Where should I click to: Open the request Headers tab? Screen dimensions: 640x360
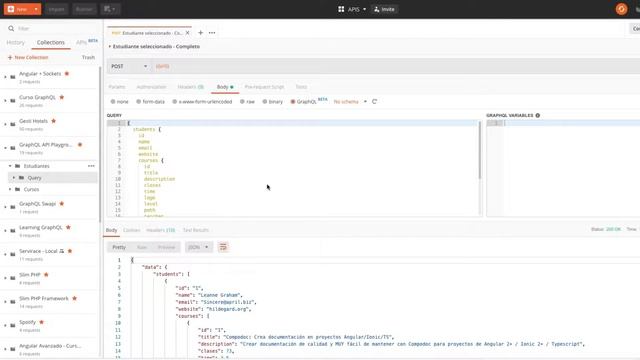191,87
